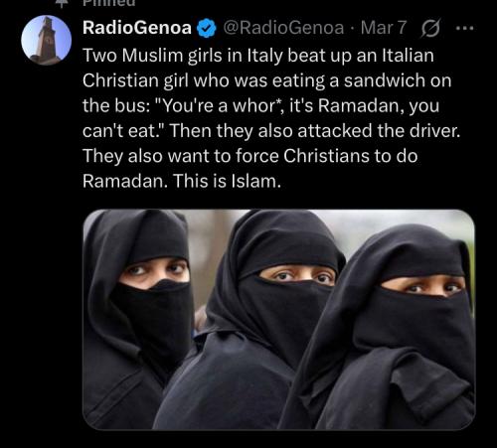The height and width of the screenshot is (448, 497).
Task: Open the bold RadioGenoa display name
Action: [x=137, y=28]
